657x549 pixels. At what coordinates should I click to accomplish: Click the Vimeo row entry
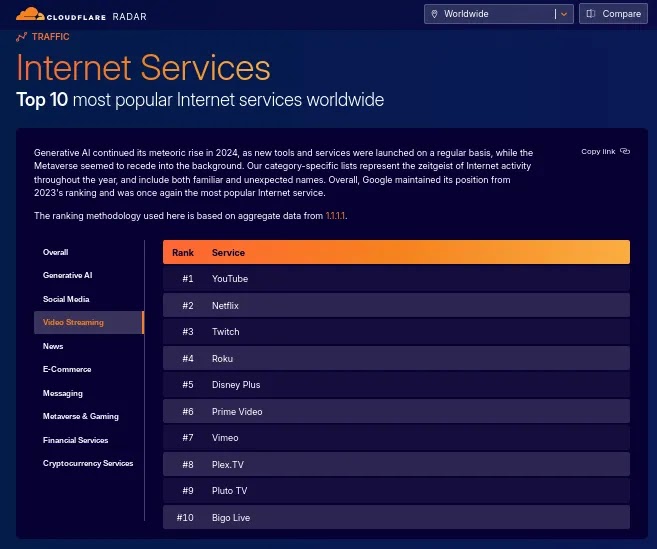pos(396,438)
